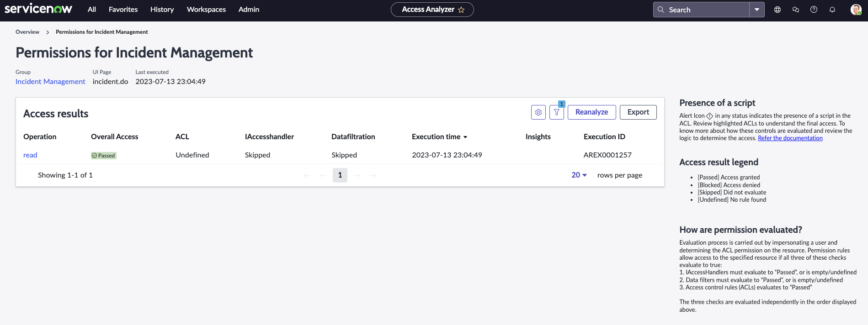Open table settings gear icon
Image resolution: width=868 pixels, height=325 pixels.
(538, 112)
